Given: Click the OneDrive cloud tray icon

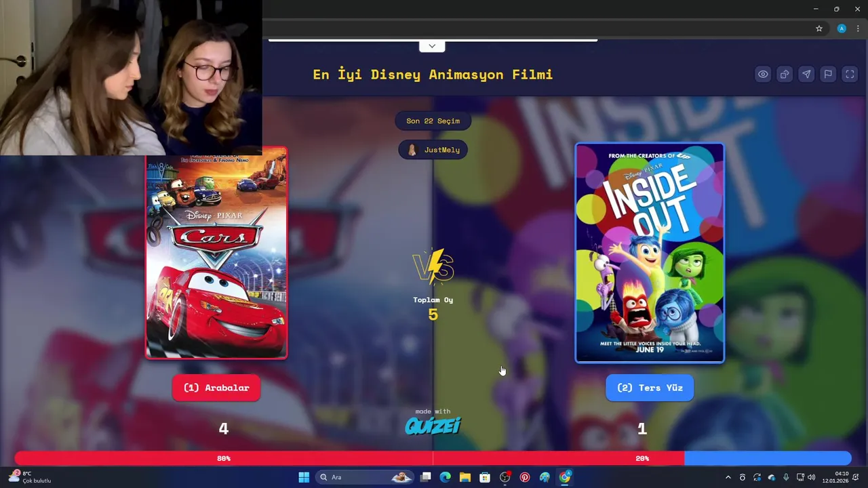Looking at the screenshot, I should click(772, 477).
